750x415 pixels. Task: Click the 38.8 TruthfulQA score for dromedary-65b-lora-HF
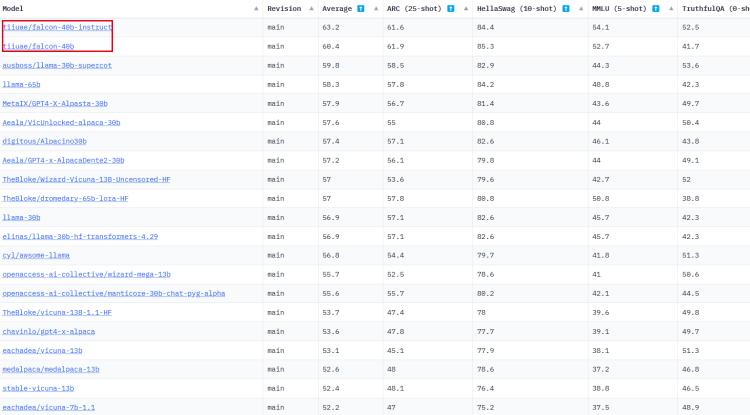pyautogui.click(x=691, y=198)
